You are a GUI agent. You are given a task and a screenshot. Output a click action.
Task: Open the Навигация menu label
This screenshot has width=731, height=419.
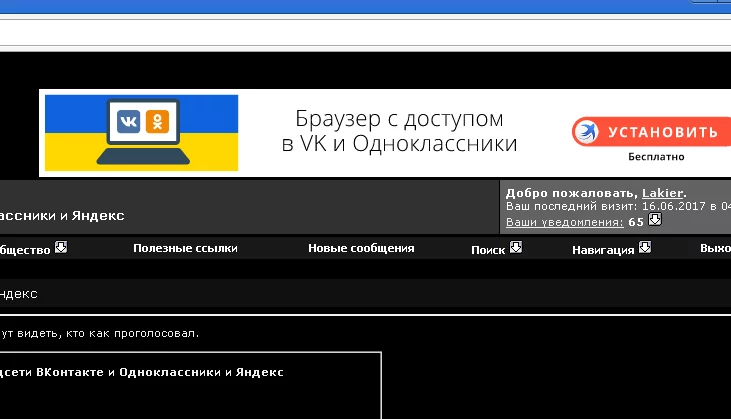603,250
